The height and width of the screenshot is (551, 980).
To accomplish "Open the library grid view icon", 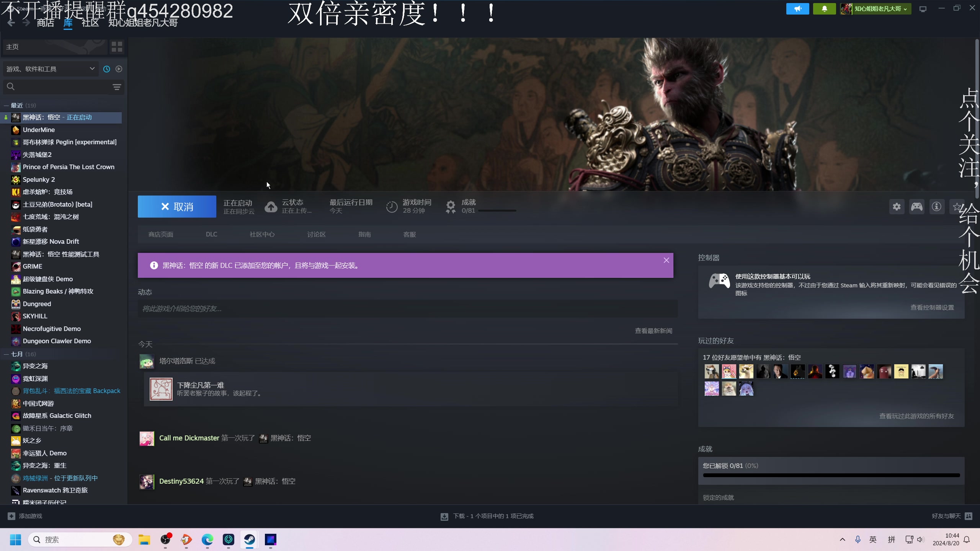I will tap(117, 47).
